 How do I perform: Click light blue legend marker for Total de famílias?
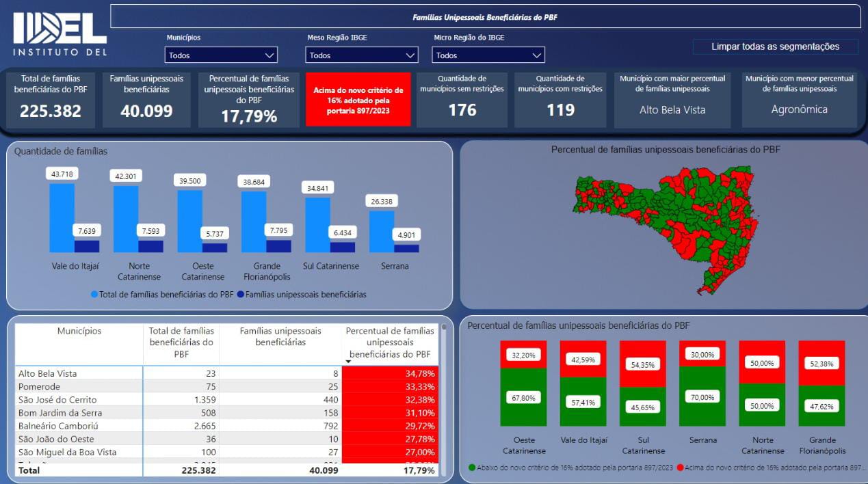pos(94,295)
